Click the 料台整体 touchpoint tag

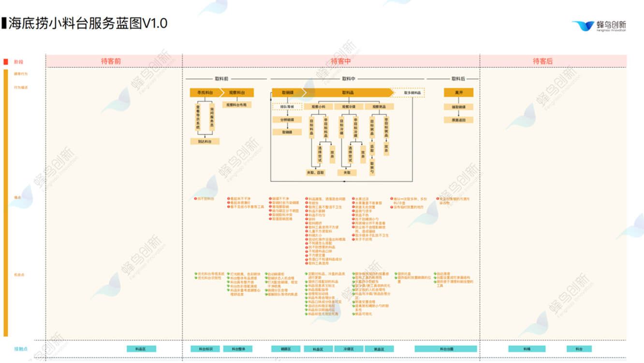click(x=241, y=348)
